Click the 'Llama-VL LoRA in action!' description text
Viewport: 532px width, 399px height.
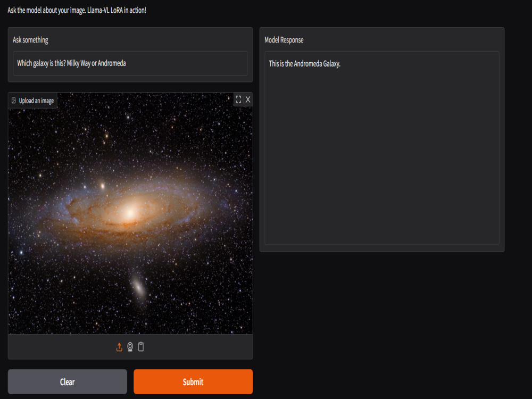click(117, 10)
